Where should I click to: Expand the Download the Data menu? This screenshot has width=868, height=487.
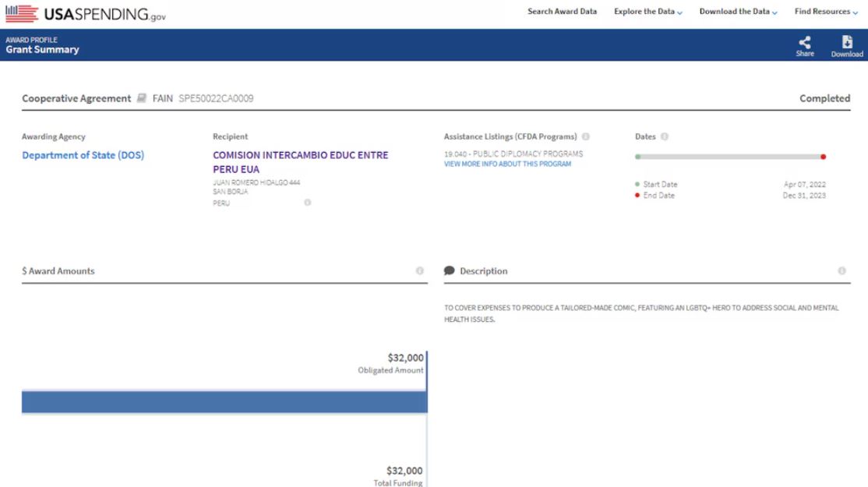coord(738,11)
